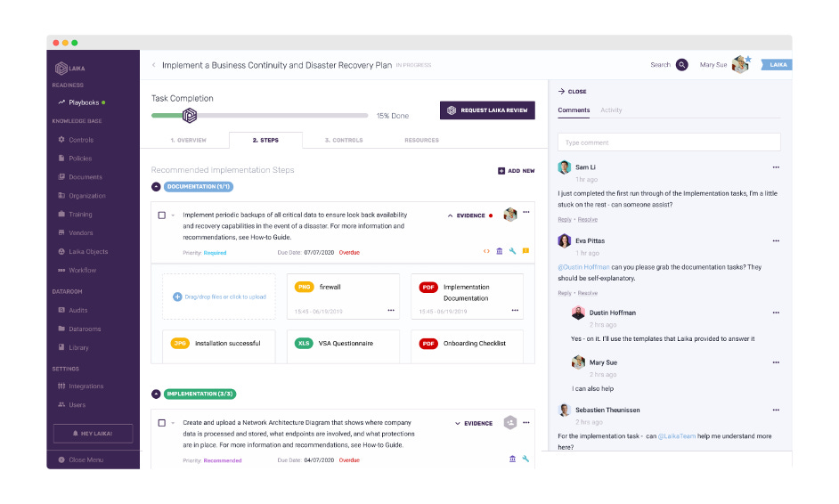Screen dimensions: 839x504
Task: Click the search magnifier icon
Action: pos(681,65)
